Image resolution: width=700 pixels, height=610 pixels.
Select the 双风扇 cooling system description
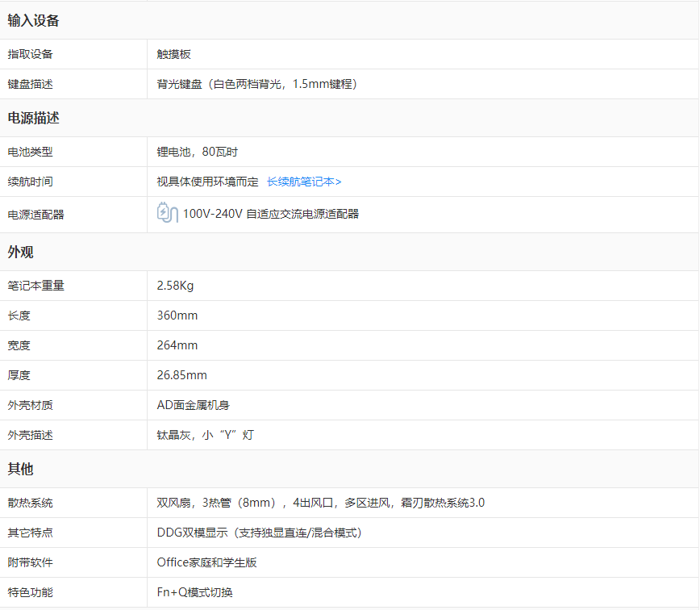[320, 503]
